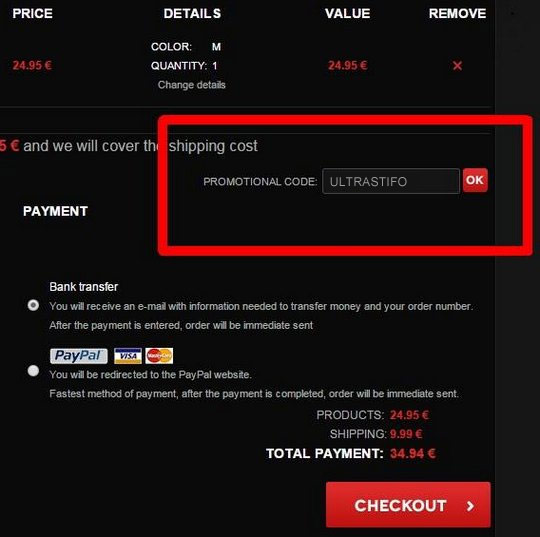Click the Bank transfer label

(x=84, y=287)
